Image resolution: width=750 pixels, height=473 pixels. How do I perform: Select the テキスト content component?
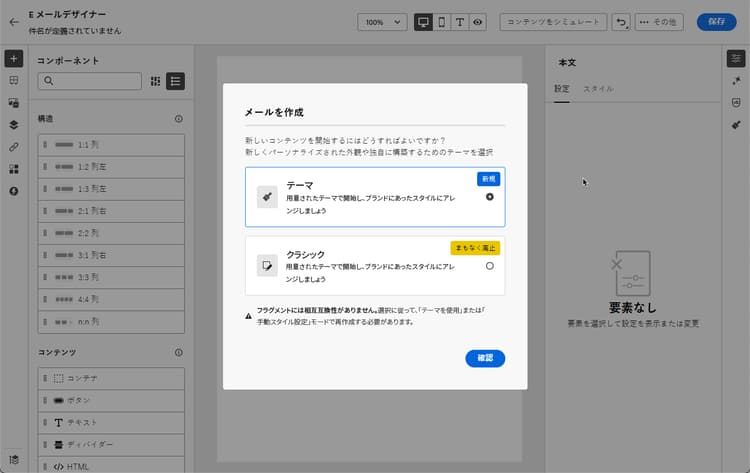111,422
